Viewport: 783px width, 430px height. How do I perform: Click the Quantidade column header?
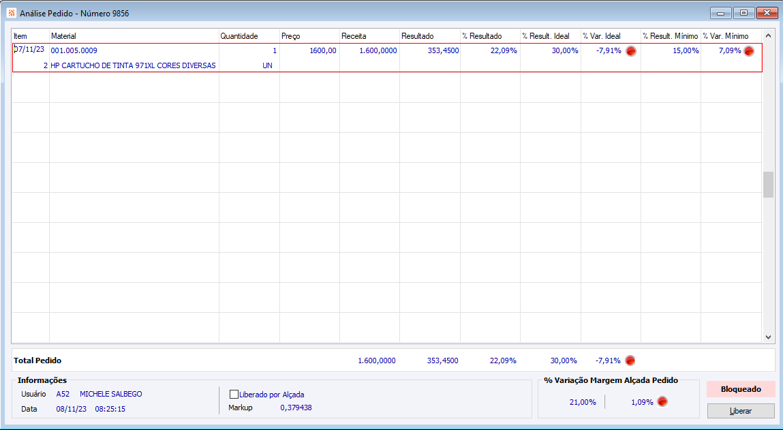[x=249, y=36]
